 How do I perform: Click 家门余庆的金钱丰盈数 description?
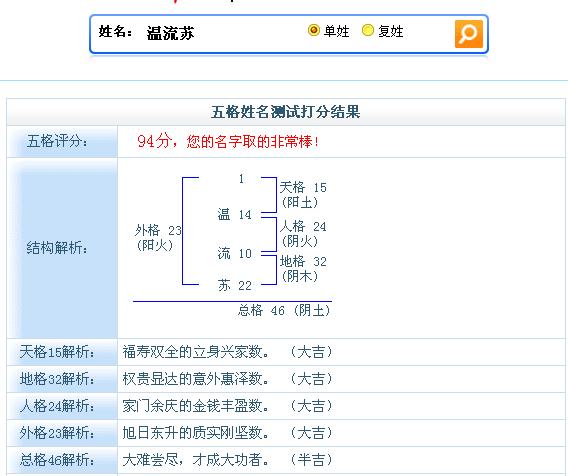[196, 406]
